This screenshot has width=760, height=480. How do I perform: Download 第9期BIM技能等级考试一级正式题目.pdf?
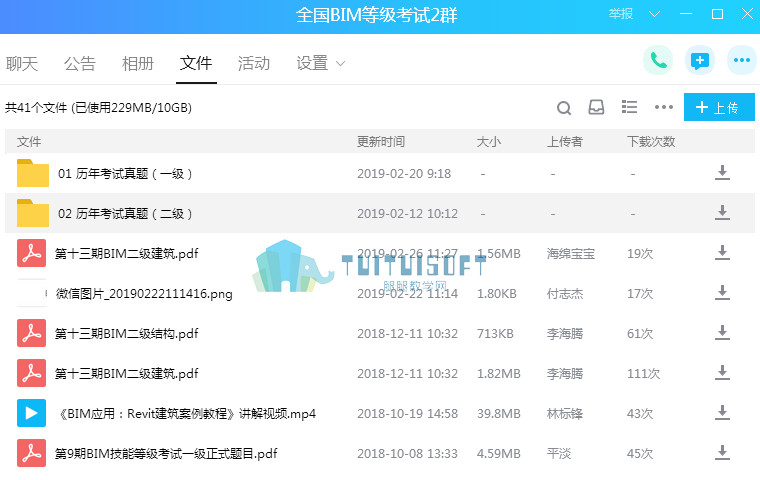click(722, 452)
